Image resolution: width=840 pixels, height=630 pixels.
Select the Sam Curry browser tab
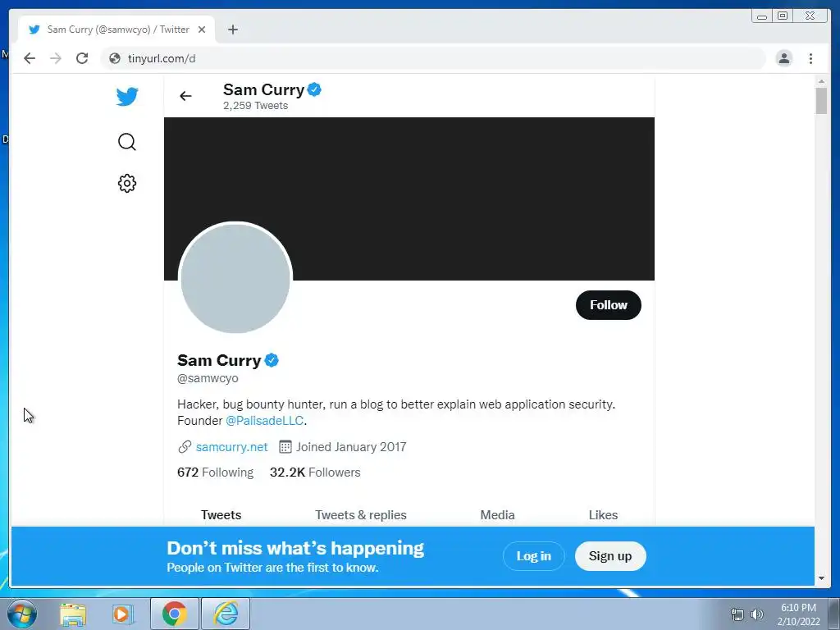tap(116, 30)
